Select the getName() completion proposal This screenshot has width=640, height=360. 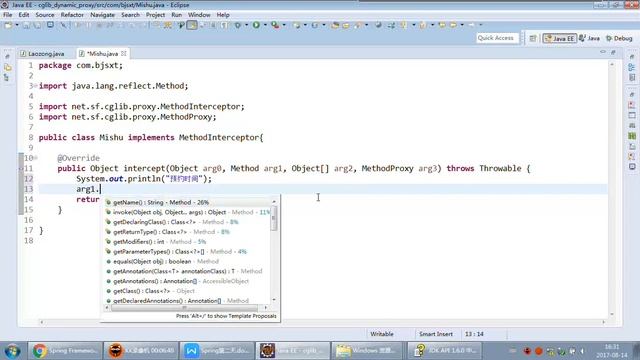point(187,202)
